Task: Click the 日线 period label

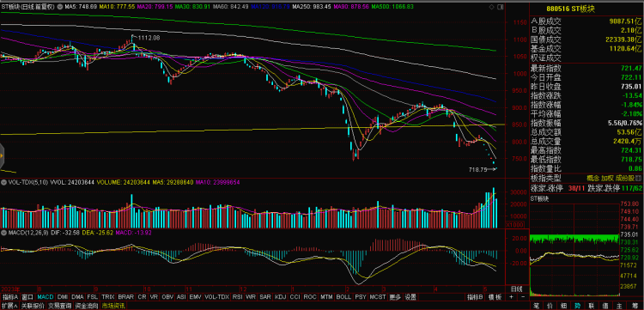Action: coord(517,289)
